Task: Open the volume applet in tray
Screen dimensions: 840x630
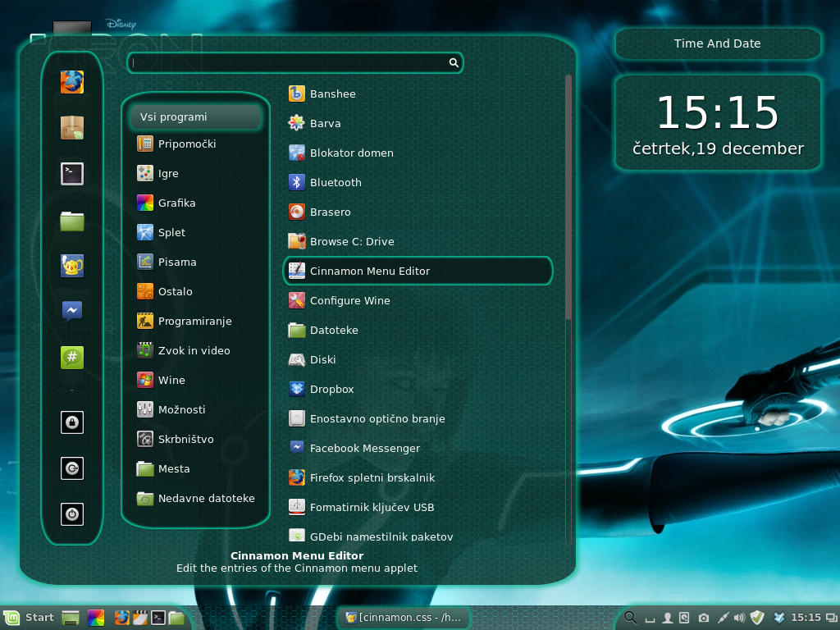Action: tap(739, 619)
